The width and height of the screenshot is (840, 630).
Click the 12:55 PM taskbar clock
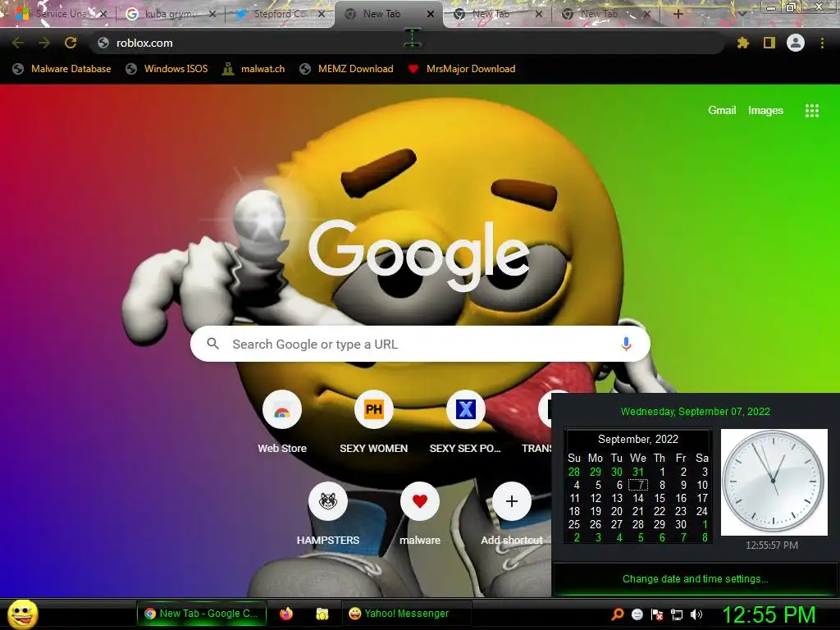[769, 614]
